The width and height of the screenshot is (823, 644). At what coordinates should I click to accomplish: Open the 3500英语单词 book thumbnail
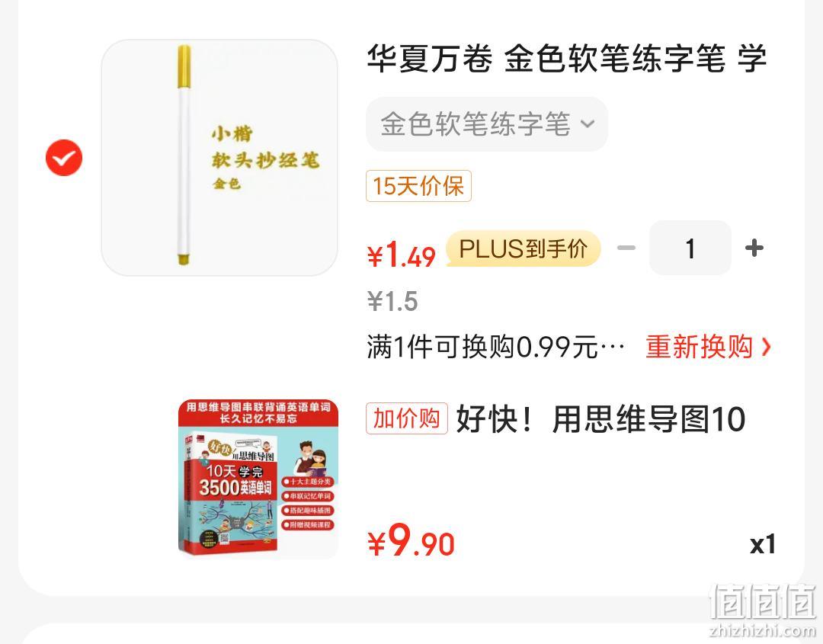pos(258,479)
